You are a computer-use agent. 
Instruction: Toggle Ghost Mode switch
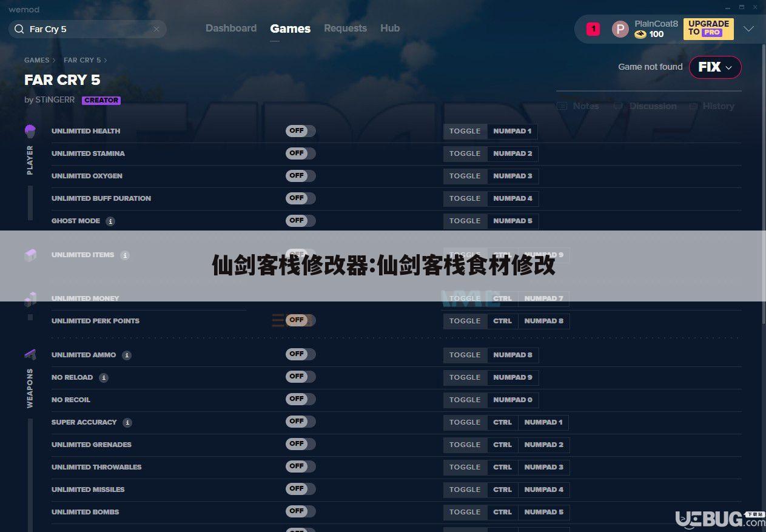[x=301, y=221]
